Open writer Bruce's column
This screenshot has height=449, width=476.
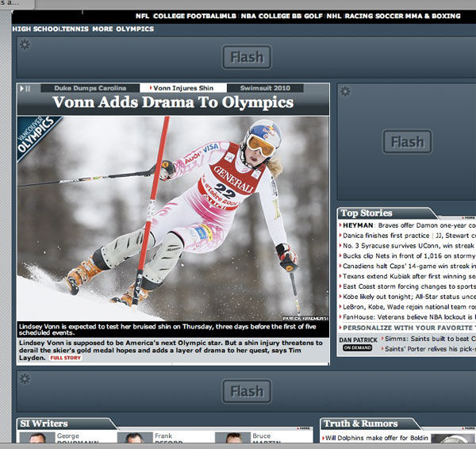[267, 439]
